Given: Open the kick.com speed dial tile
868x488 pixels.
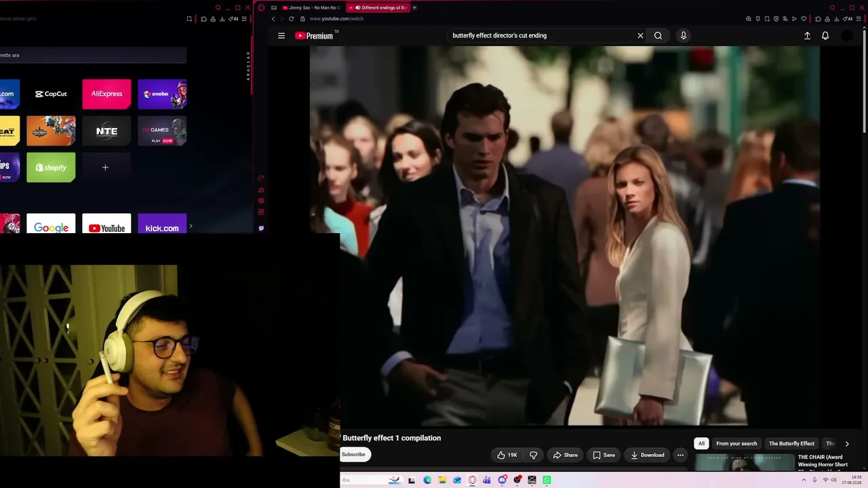Looking at the screenshot, I should pos(162,224).
